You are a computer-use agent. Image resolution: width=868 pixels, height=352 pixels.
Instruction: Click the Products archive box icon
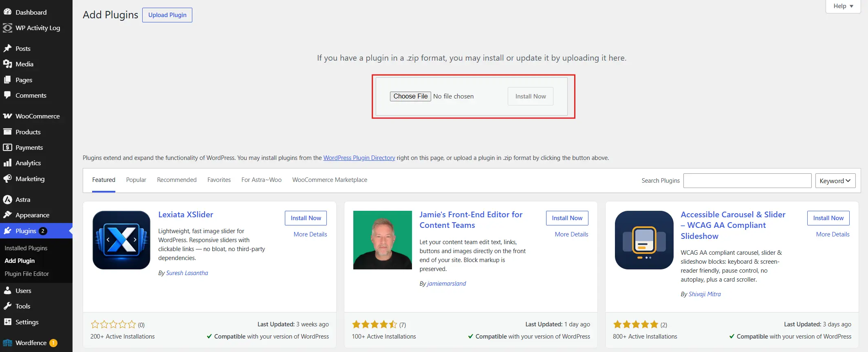pyautogui.click(x=7, y=132)
